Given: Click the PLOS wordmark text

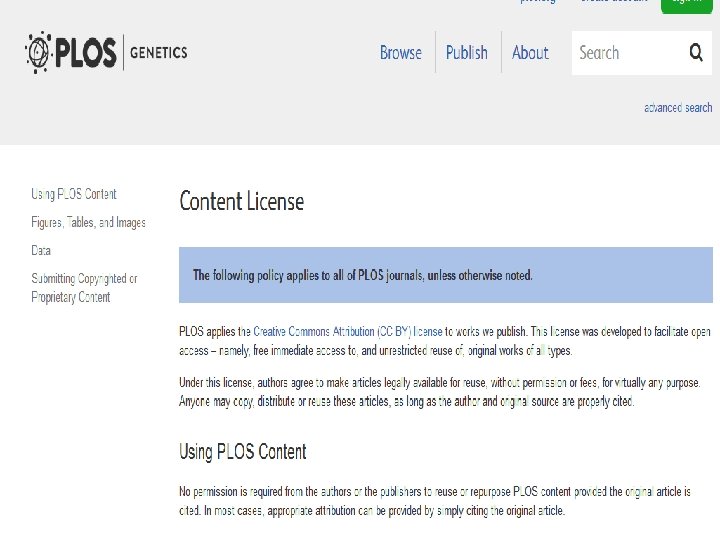Looking at the screenshot, I should coord(86,52).
